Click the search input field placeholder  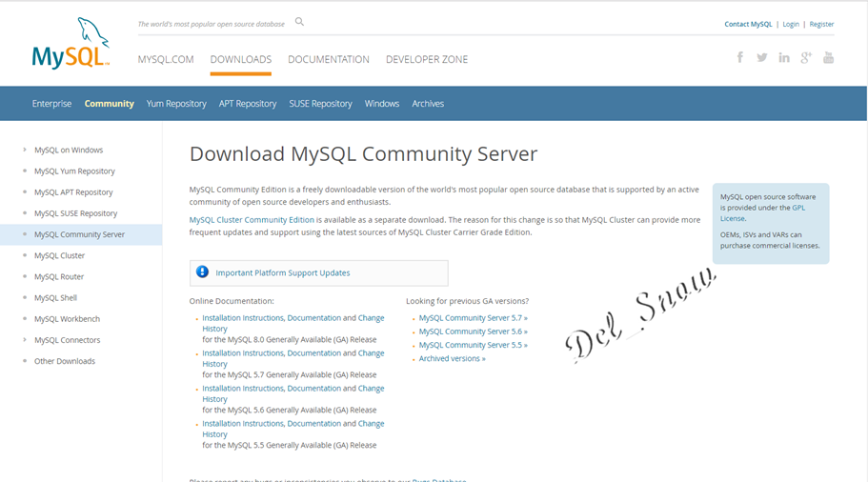point(211,24)
